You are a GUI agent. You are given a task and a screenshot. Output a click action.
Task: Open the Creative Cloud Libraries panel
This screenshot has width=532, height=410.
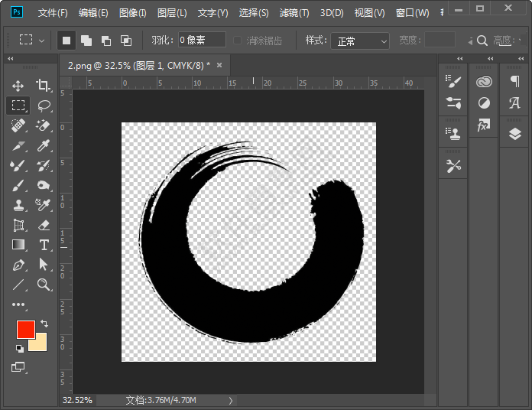[484, 81]
